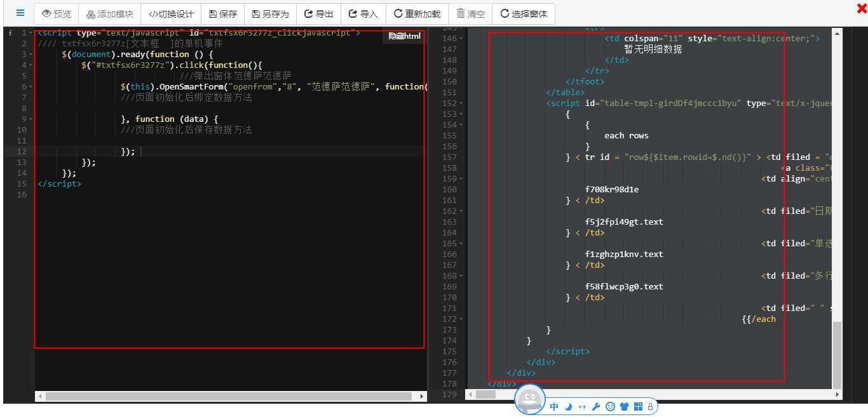Choose 另存为 save as
This screenshot has height=417, width=868.
[270, 13]
